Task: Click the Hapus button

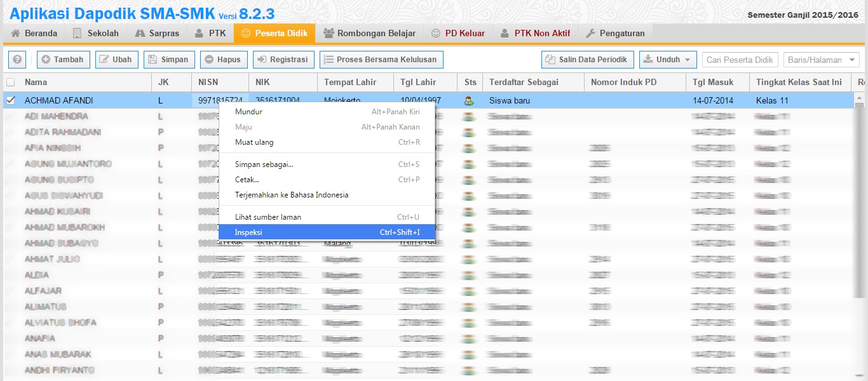Action: 224,60
